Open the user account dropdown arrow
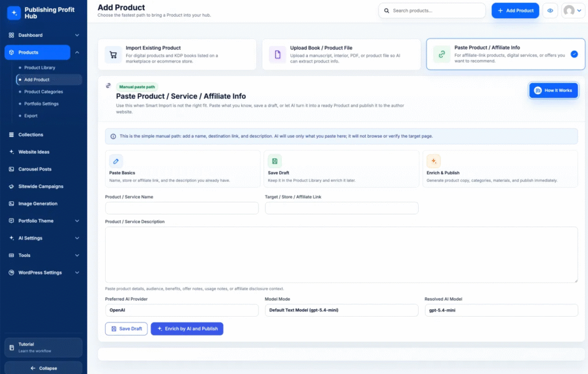Screen dimensions: 588x374 pos(579,10)
